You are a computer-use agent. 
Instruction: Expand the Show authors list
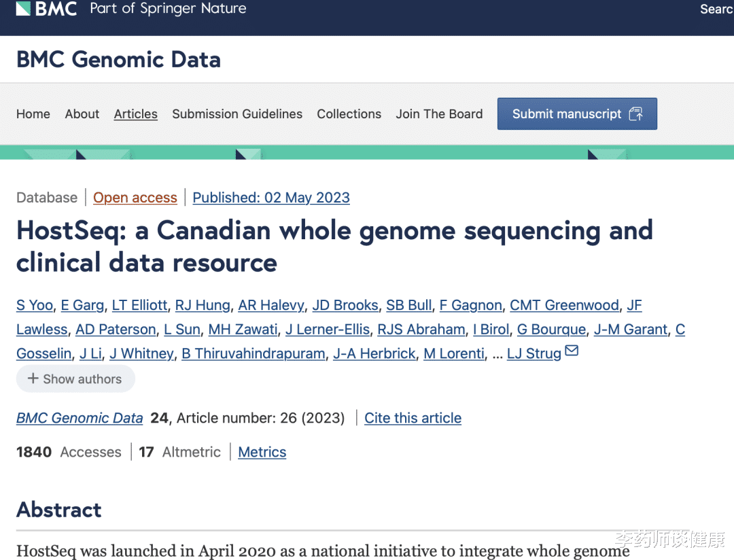75,379
